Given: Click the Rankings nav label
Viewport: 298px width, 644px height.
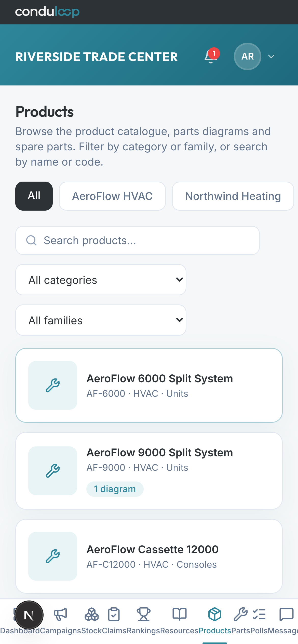Looking at the screenshot, I should pyautogui.click(x=143, y=631).
